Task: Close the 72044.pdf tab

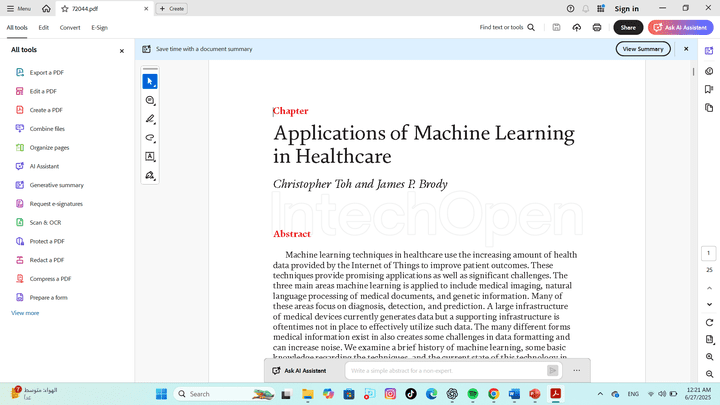Action: (146, 9)
